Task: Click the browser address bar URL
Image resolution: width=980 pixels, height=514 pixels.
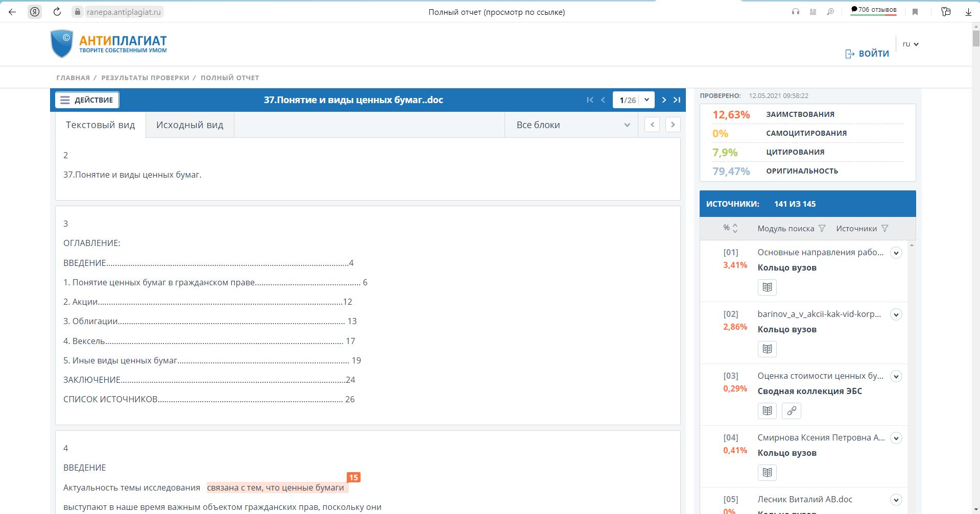Action: coord(123,12)
